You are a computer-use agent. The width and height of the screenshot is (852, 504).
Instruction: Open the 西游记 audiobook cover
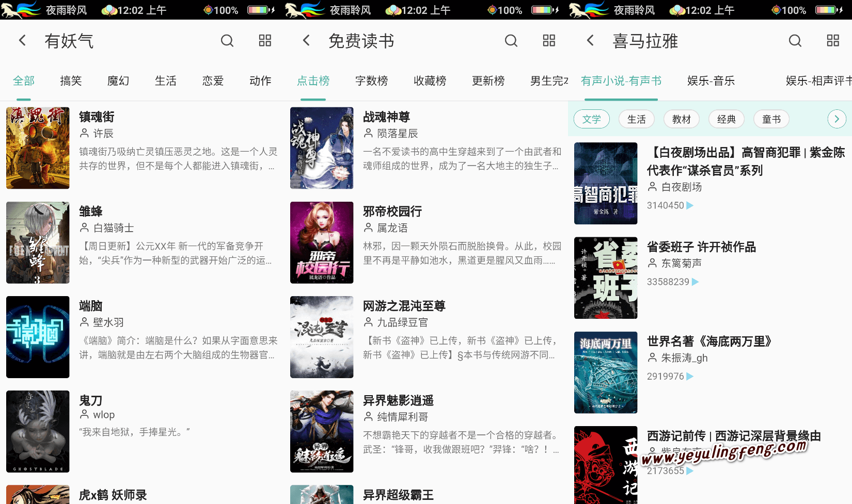click(x=606, y=465)
